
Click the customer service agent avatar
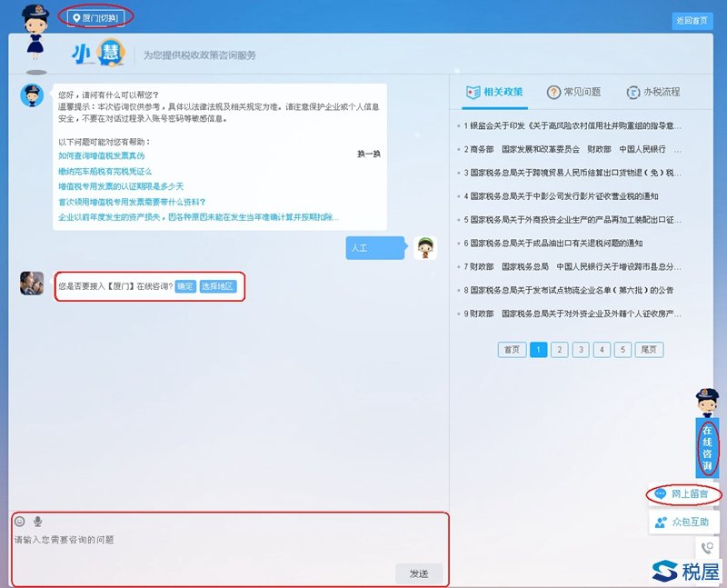click(x=32, y=283)
